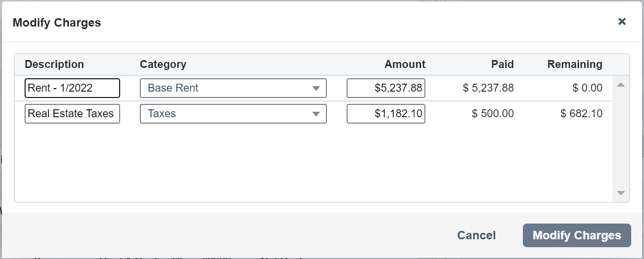This screenshot has height=259, width=644.
Task: Click the charges list scrollbar track
Action: [621, 139]
